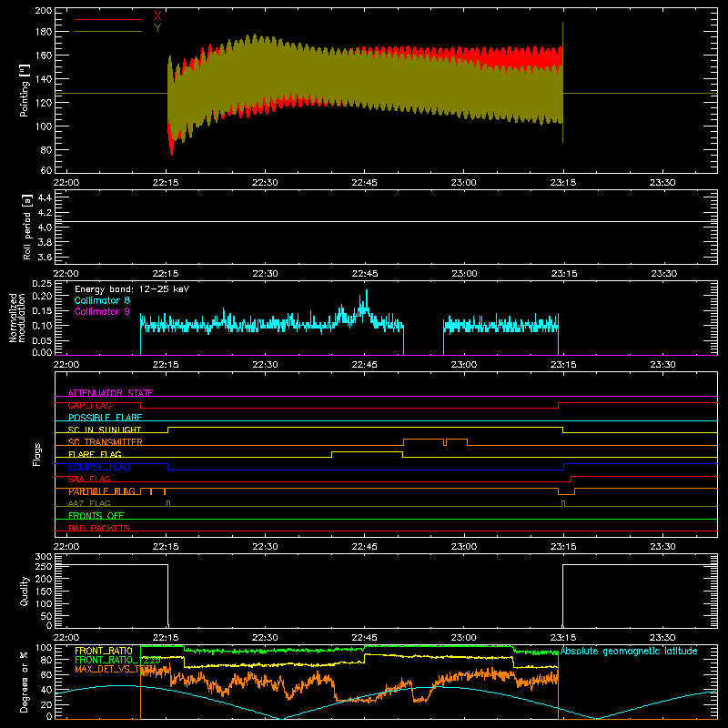The height and width of the screenshot is (728, 728).
Task: Click the 200 tick on the Pointing axis
Action: (44, 10)
